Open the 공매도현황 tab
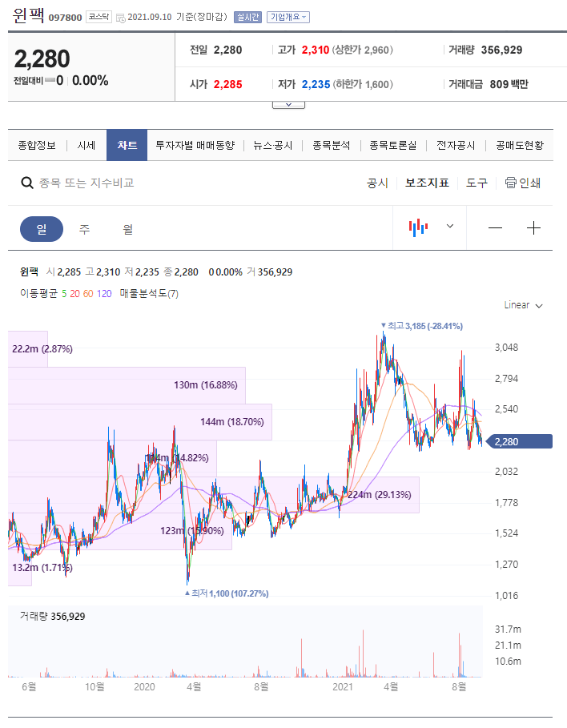This screenshot has height=728, width=567. click(x=520, y=145)
